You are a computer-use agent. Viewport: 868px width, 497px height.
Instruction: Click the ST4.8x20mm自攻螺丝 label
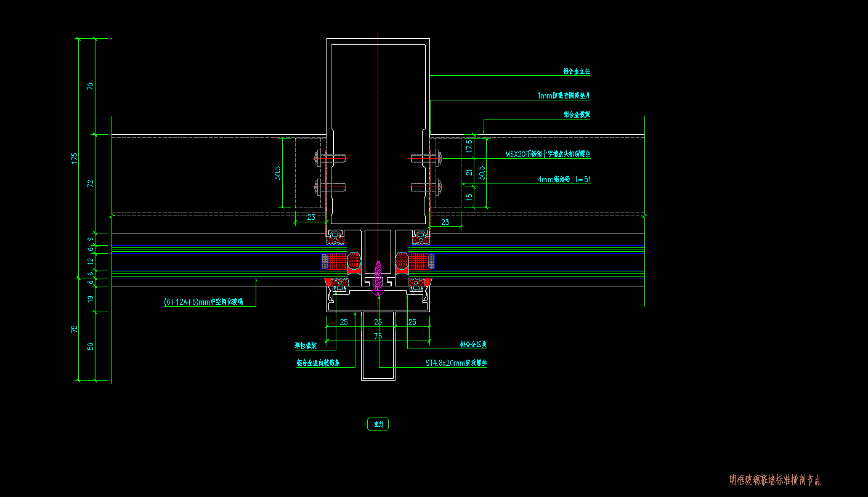click(x=456, y=363)
